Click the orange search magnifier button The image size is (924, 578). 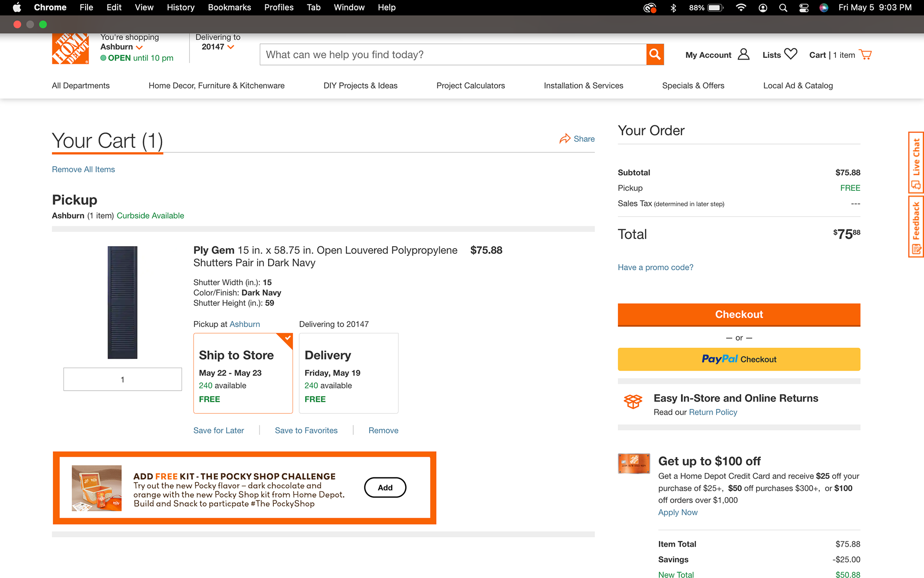tap(654, 54)
